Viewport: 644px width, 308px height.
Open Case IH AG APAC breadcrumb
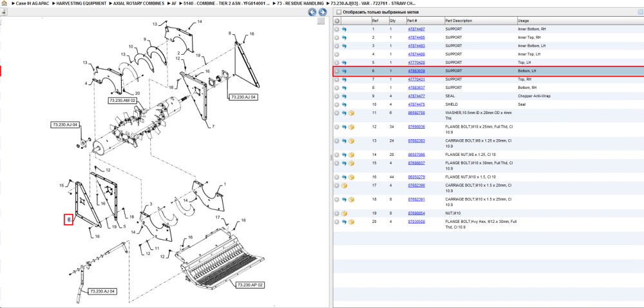(32, 3)
